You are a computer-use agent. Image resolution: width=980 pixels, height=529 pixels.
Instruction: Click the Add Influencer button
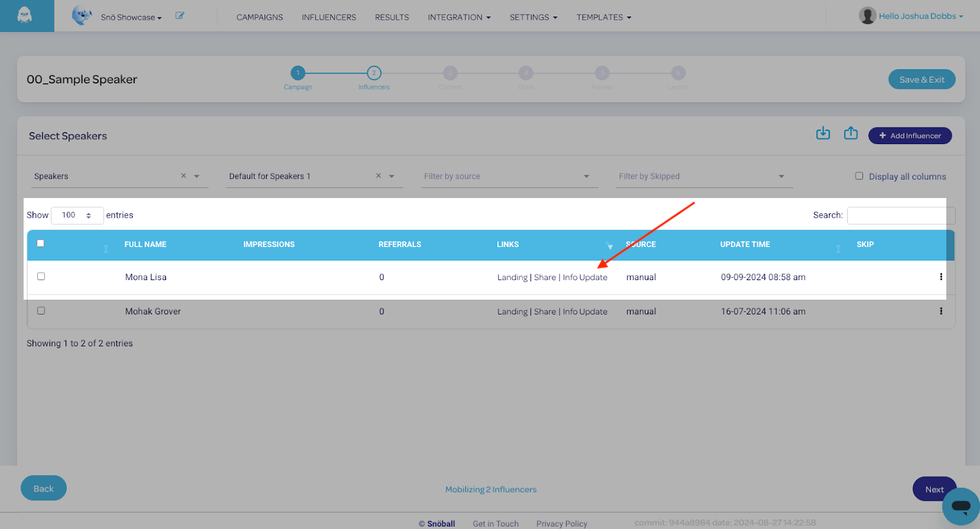[x=910, y=135]
